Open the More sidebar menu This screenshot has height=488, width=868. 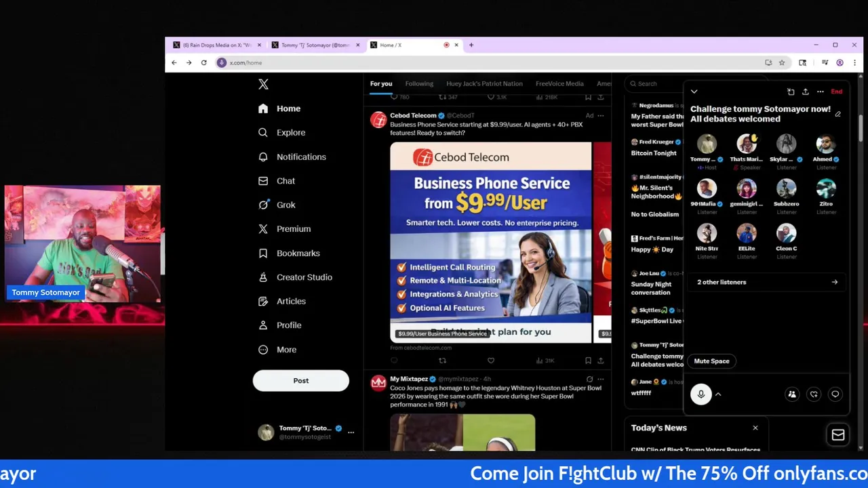click(277, 350)
